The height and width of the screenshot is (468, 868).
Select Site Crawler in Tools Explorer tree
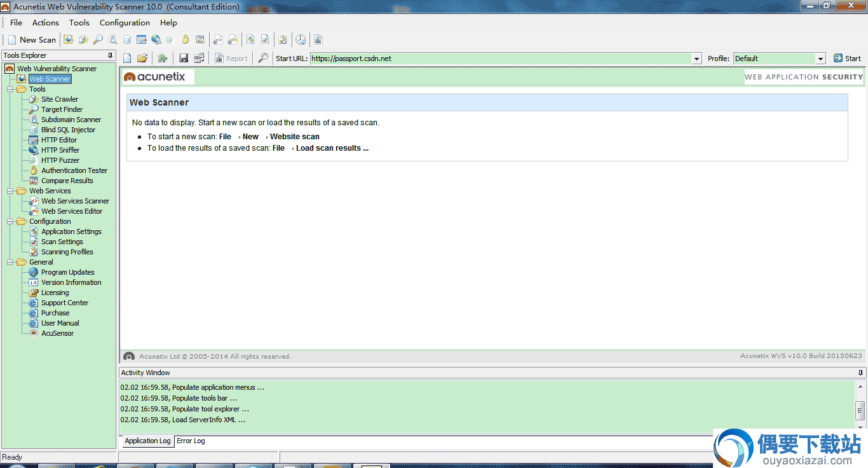point(60,99)
